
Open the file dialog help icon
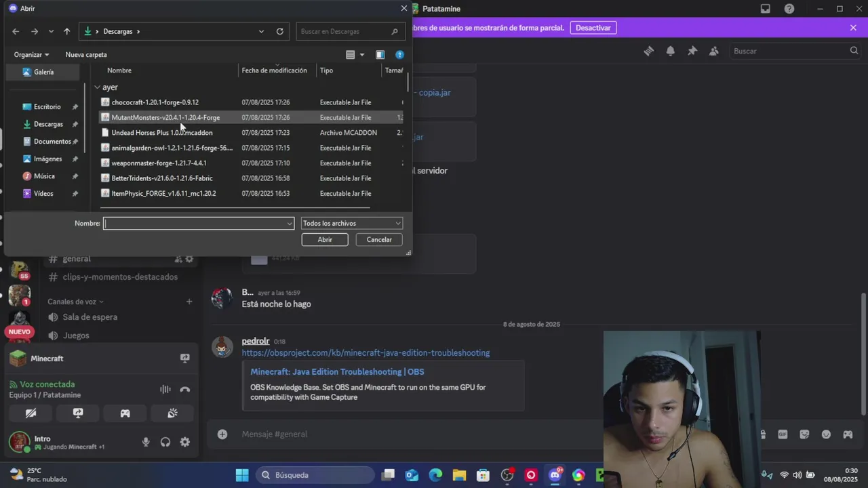[399, 55]
